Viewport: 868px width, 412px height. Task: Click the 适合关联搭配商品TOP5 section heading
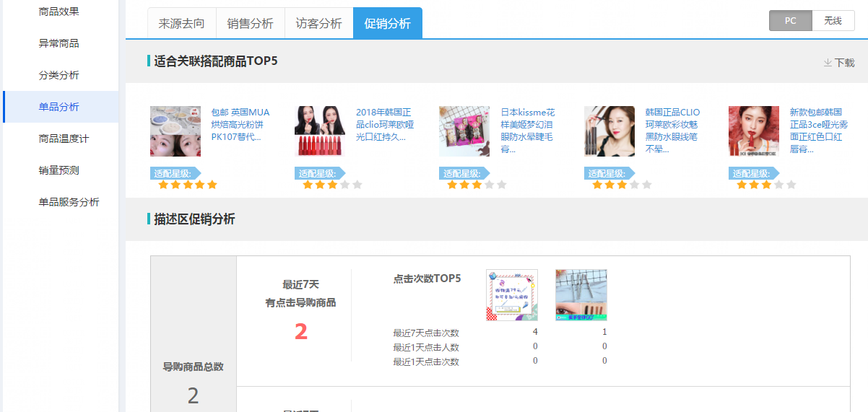(216, 61)
